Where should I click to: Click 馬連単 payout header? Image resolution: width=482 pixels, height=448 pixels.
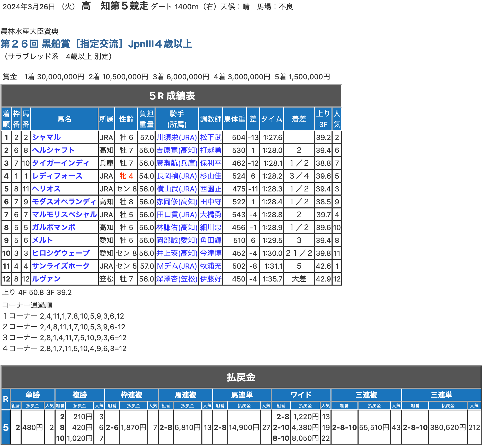tap(242, 395)
